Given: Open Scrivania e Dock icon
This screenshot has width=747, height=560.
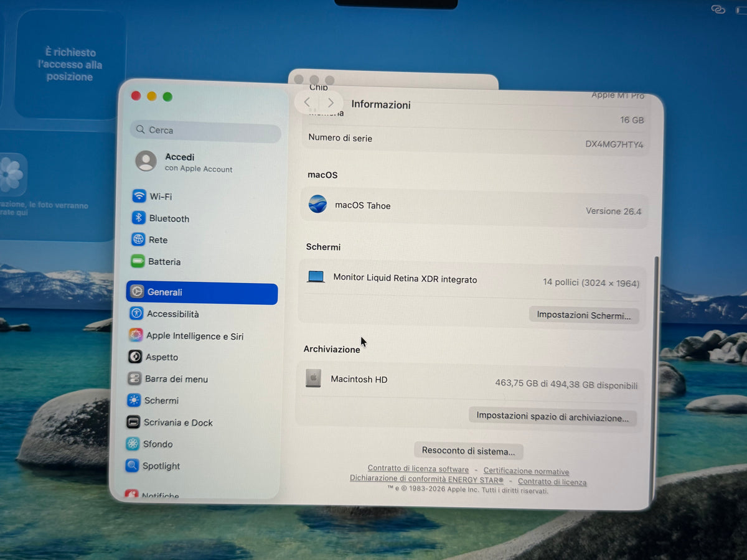Looking at the screenshot, I should click(x=133, y=422).
